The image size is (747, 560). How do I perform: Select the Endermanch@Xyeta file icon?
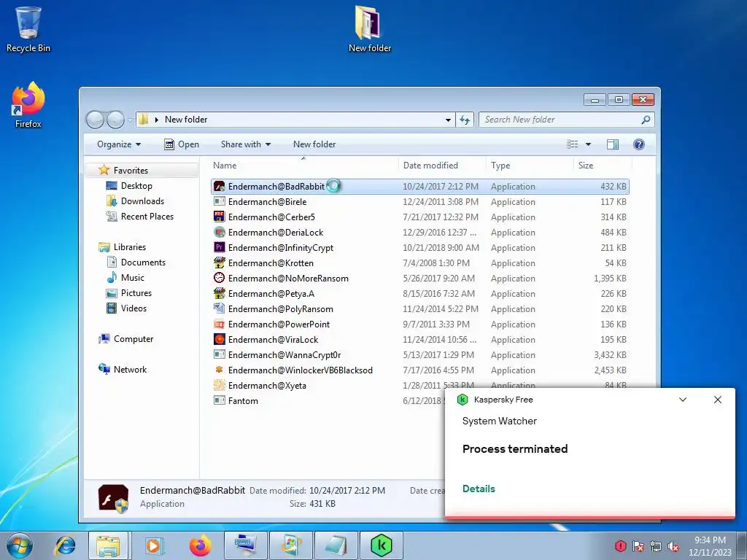[219, 385]
